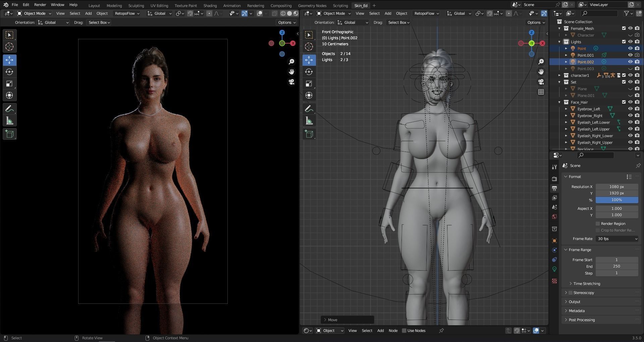Hide Eyebrow_Left using its eye icon
Image resolution: width=644 pixels, height=342 pixels.
click(x=630, y=109)
